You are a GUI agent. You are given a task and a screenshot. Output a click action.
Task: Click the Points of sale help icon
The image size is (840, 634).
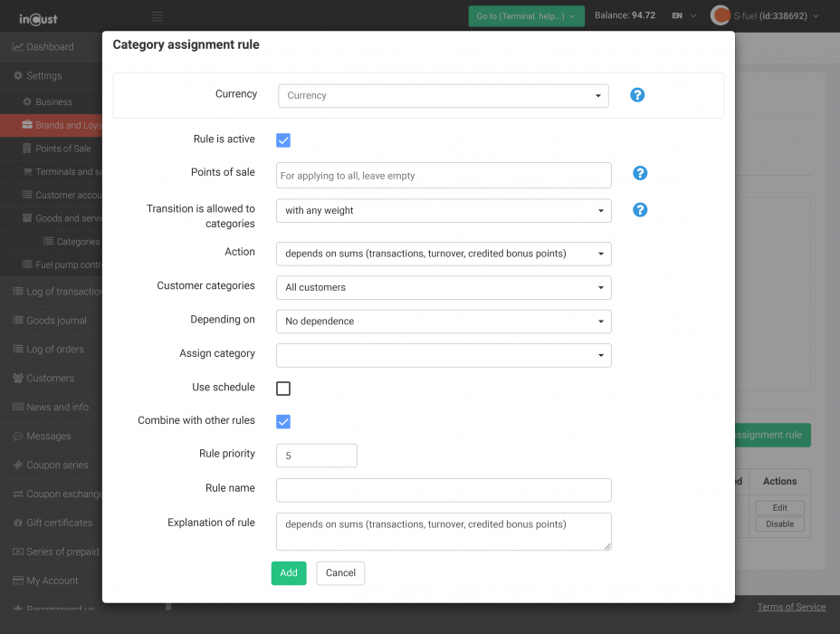click(x=640, y=173)
